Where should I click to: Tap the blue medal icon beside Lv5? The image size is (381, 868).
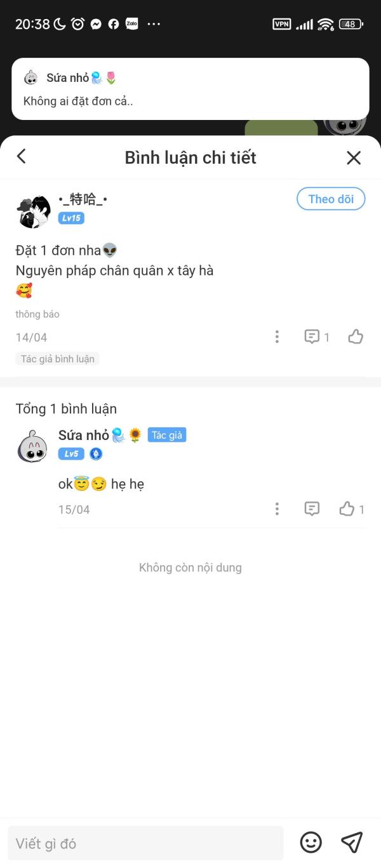[96, 454]
